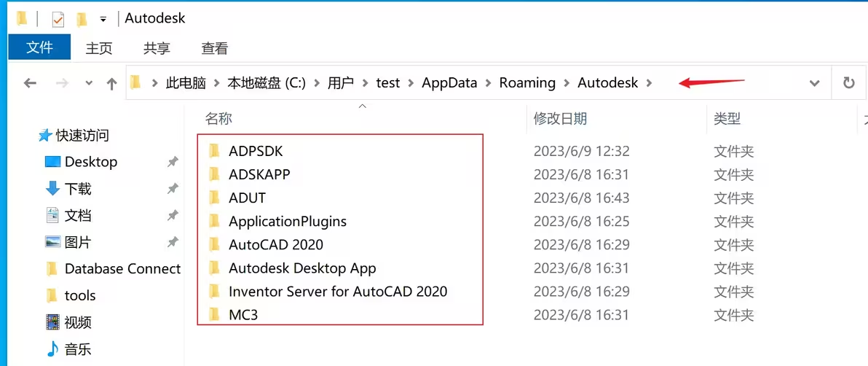This screenshot has height=366, width=868.
Task: Expand chevron after 用户 breadcrumb
Action: (x=365, y=83)
